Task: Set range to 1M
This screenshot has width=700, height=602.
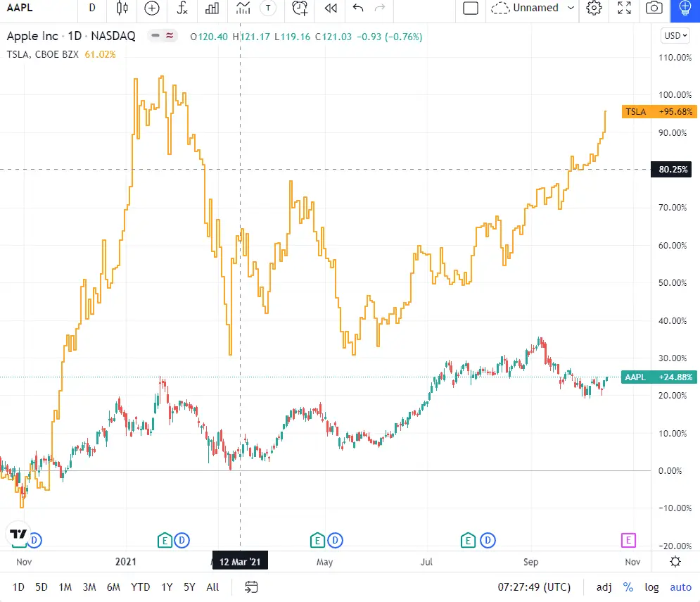Action: [65, 587]
